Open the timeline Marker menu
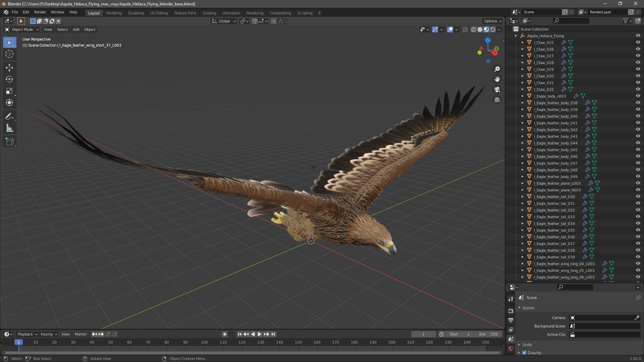Viewport: 644px width, 362px height. click(80, 334)
